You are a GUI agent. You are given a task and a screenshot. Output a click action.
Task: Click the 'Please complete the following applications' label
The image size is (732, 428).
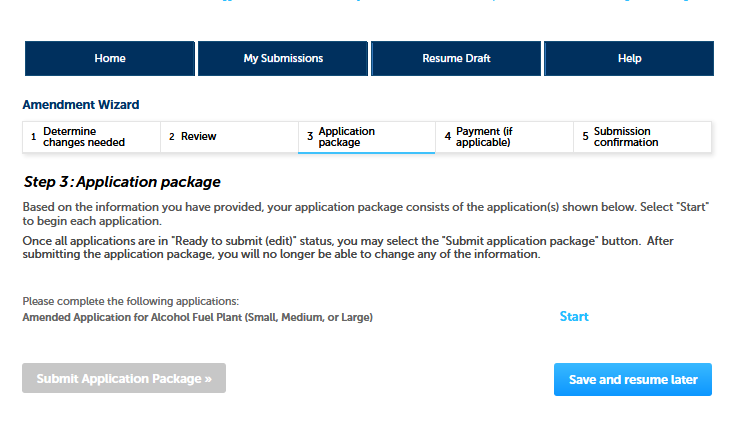click(131, 301)
